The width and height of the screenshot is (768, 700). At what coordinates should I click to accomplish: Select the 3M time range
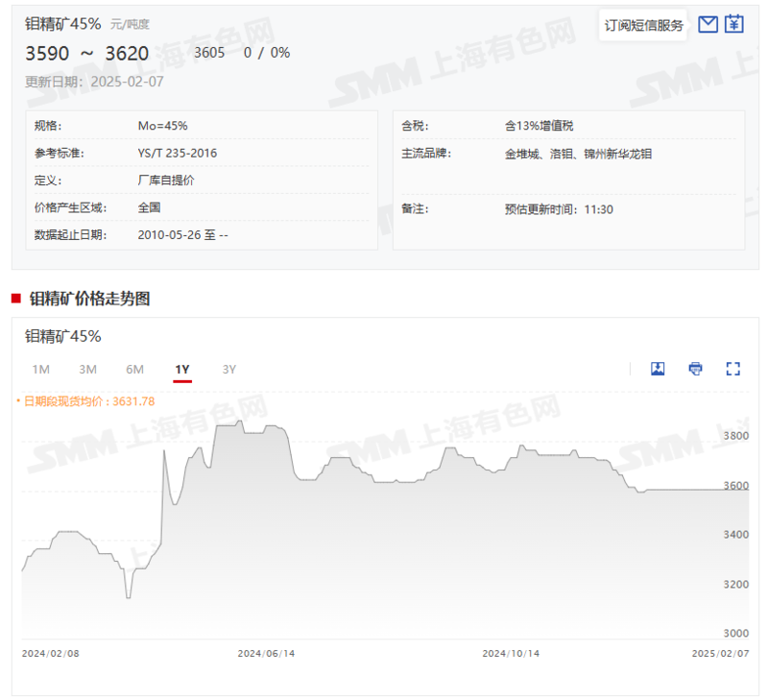coord(87,370)
